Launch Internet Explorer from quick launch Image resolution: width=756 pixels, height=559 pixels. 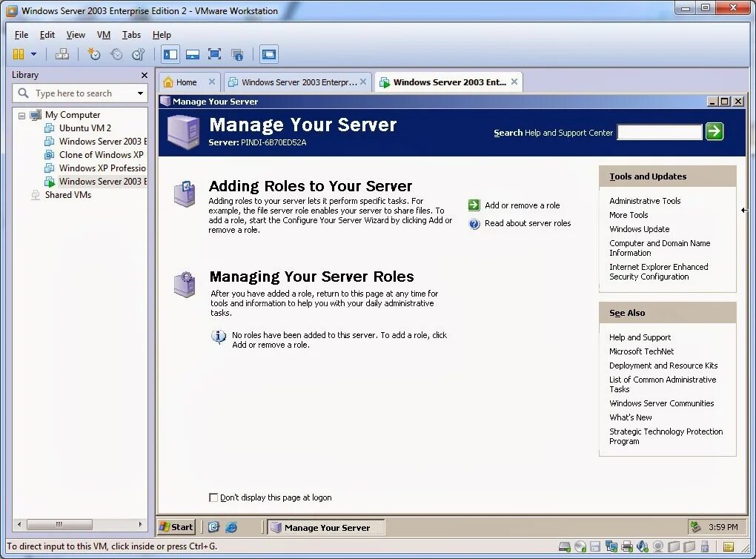(x=231, y=527)
